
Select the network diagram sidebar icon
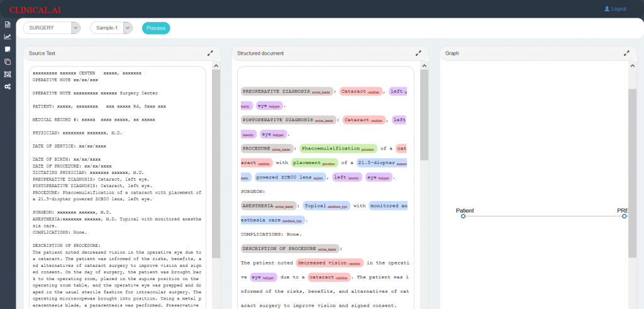[x=8, y=74]
